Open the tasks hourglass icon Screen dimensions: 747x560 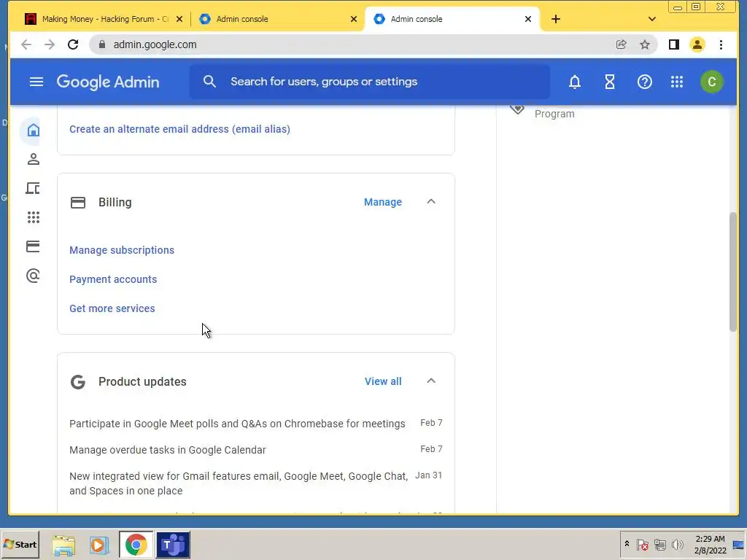[x=609, y=82]
